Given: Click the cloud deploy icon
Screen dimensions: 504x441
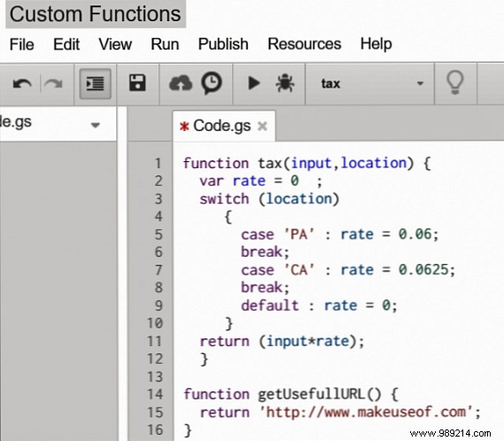Looking at the screenshot, I should click(x=181, y=83).
